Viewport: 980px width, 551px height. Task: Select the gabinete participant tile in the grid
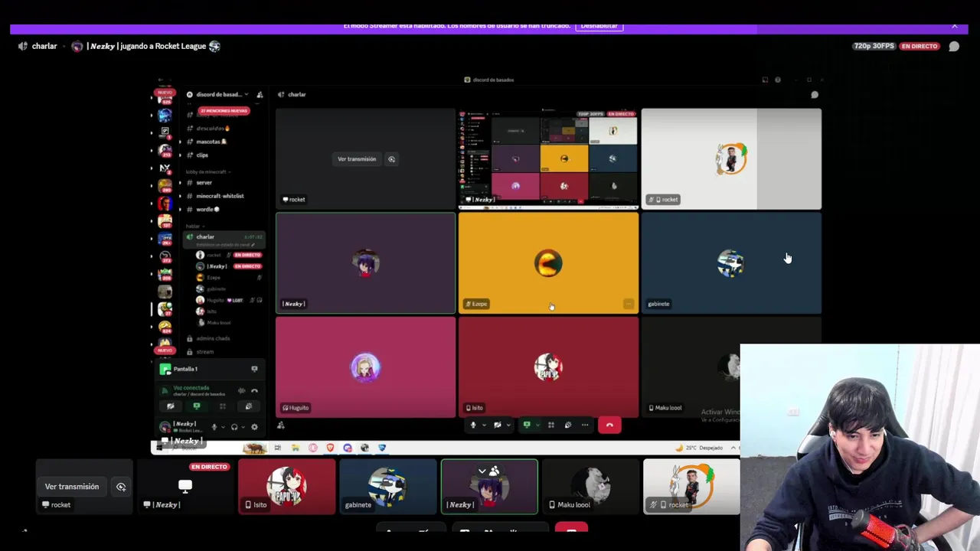coord(731,263)
